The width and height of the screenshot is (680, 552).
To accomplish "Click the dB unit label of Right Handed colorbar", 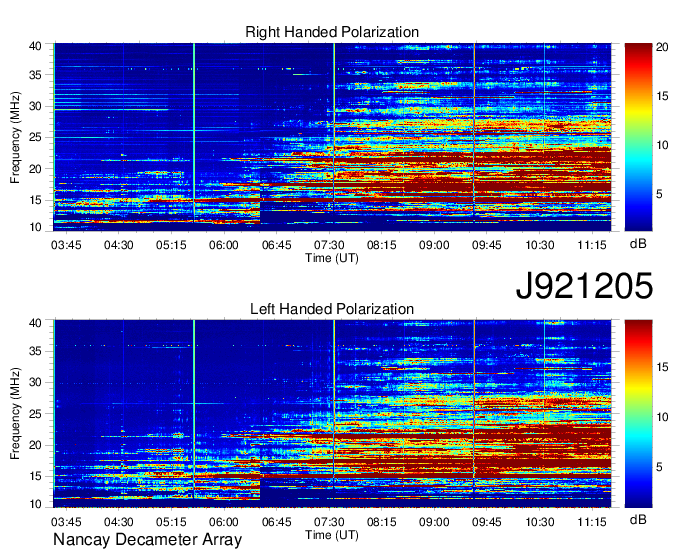I will pos(638,244).
